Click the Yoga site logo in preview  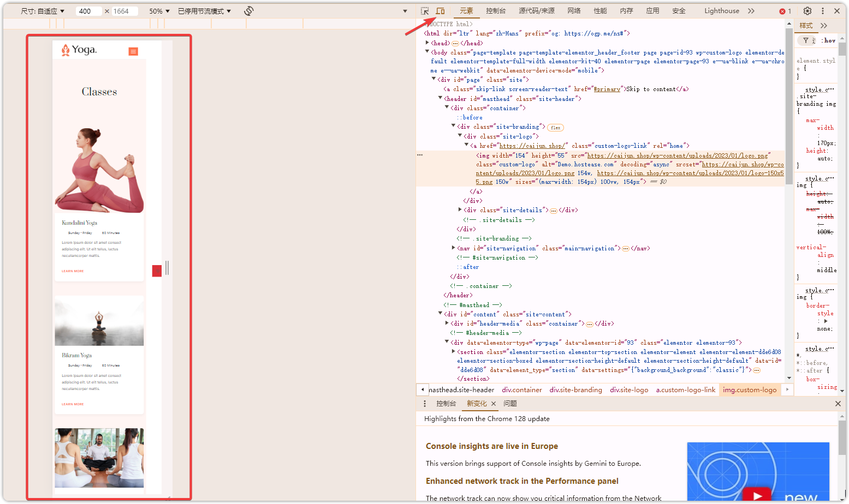[79, 50]
